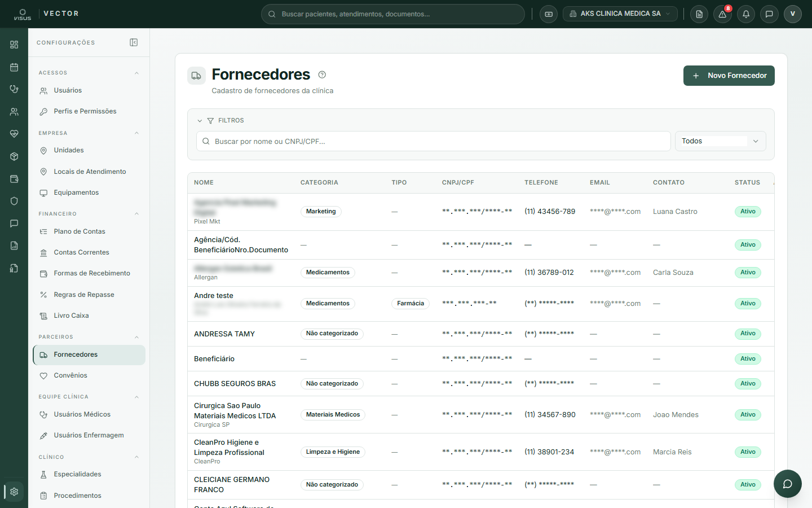Click the Limpeza e Higiene category tag

click(333, 452)
